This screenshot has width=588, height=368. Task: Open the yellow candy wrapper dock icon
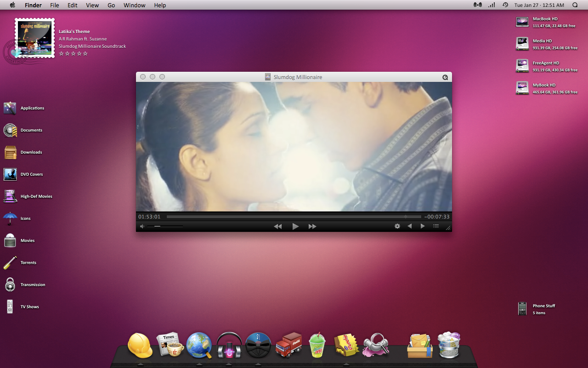pos(347,345)
